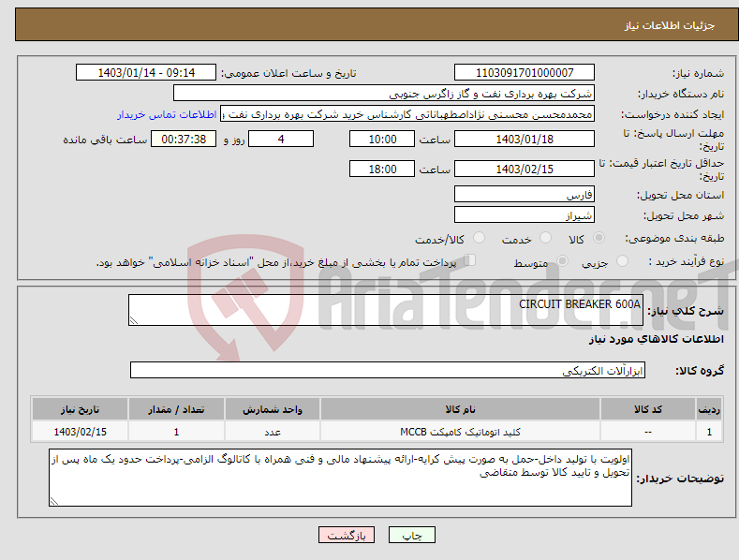
Task: Click the remaining days field showing 4
Action: pos(281,139)
